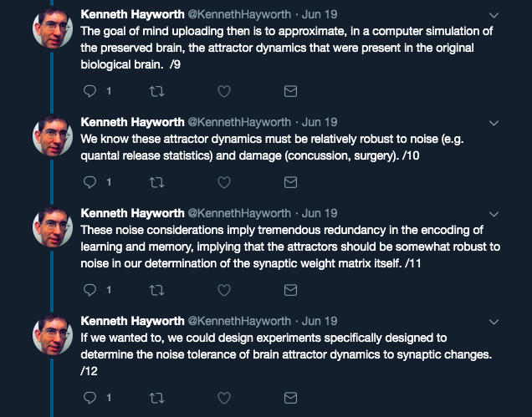This screenshot has width=532, height=417.
Task: Reply to the /12 design experiments tweet
Action: click(90, 398)
